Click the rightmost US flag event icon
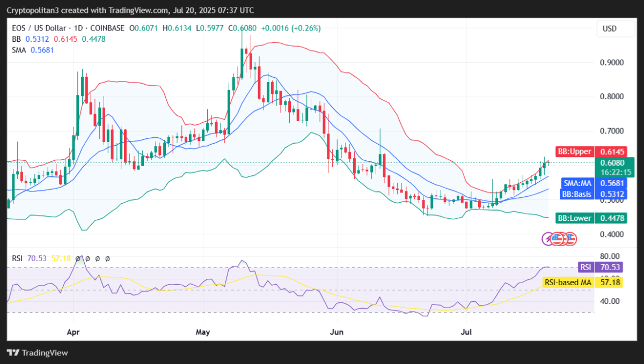644x364 pixels. click(569, 239)
